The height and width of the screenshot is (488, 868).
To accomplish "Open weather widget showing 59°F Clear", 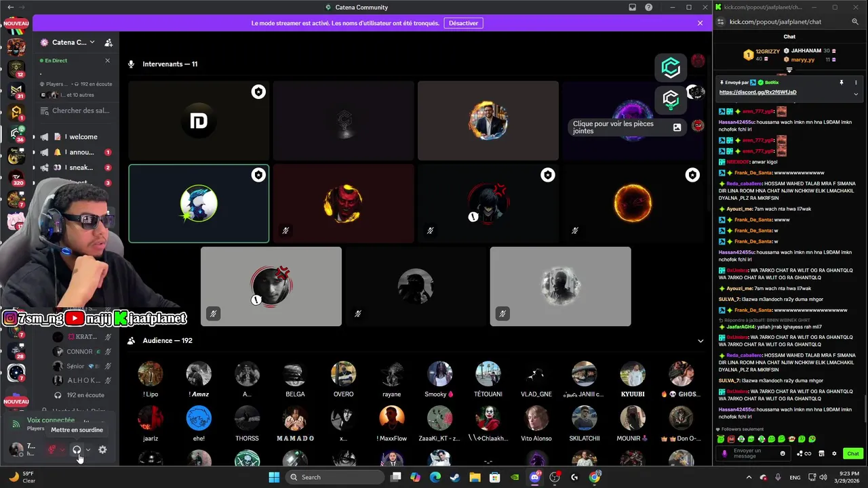I will point(22,477).
